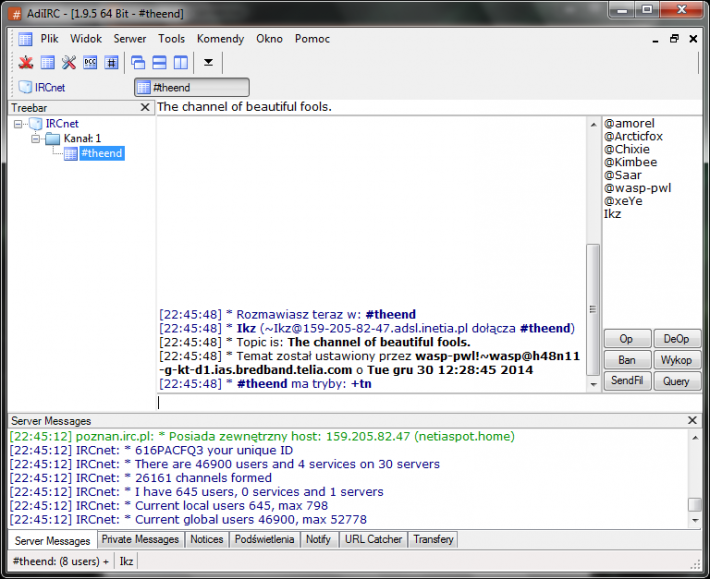Click the chat scrollbar up arrow
This screenshot has height=579, width=710.
(x=593, y=124)
